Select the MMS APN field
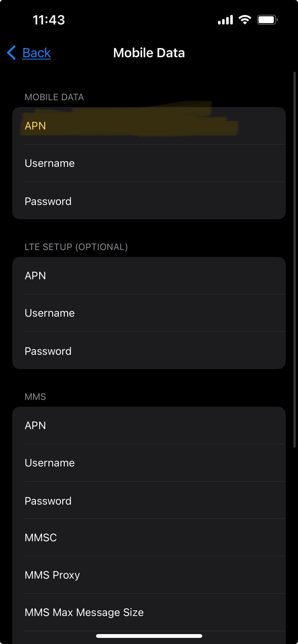 [x=149, y=425]
